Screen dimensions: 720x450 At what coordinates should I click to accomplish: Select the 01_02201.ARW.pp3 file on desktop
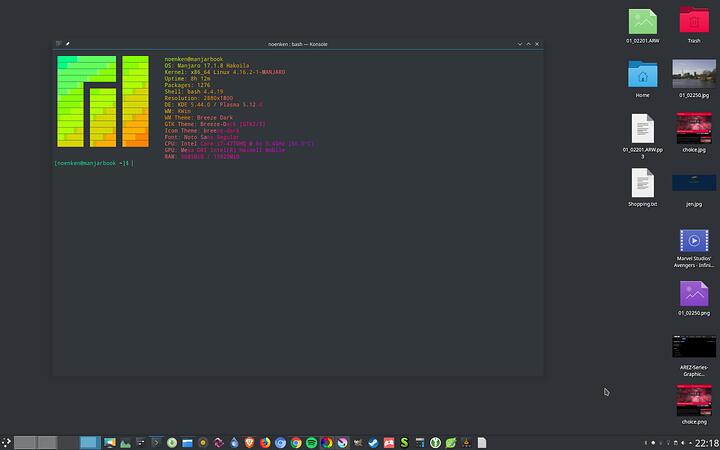642,136
